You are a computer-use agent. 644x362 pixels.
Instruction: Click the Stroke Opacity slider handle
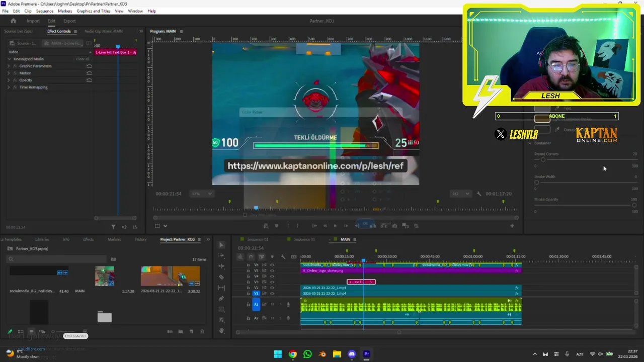[634, 205]
